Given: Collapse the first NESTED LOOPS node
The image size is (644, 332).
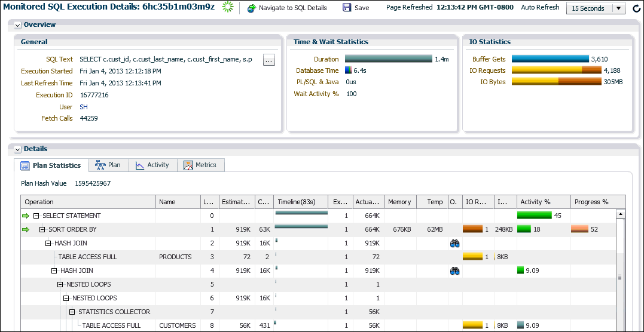Looking at the screenshot, I should 60,285.
